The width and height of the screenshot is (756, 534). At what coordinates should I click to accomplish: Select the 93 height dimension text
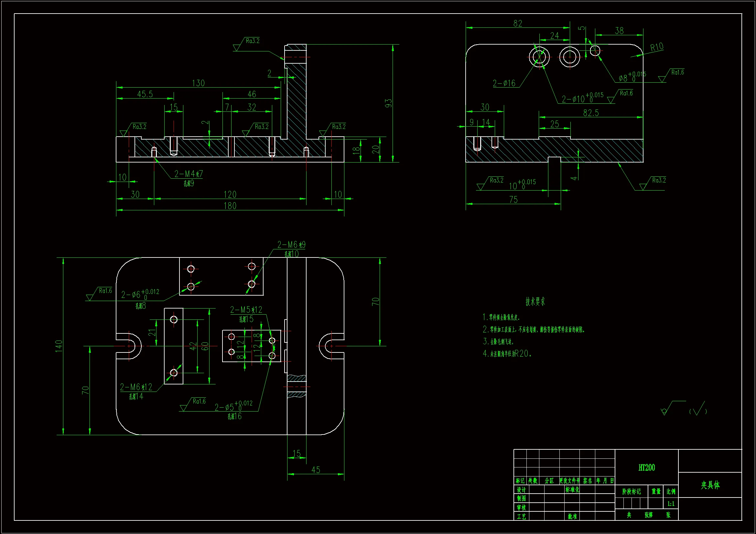389,103
